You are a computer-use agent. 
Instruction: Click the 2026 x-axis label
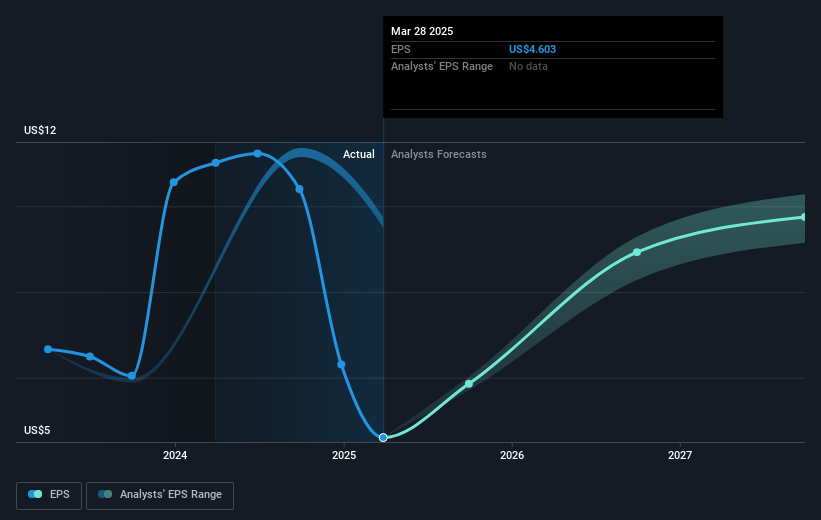pos(512,455)
